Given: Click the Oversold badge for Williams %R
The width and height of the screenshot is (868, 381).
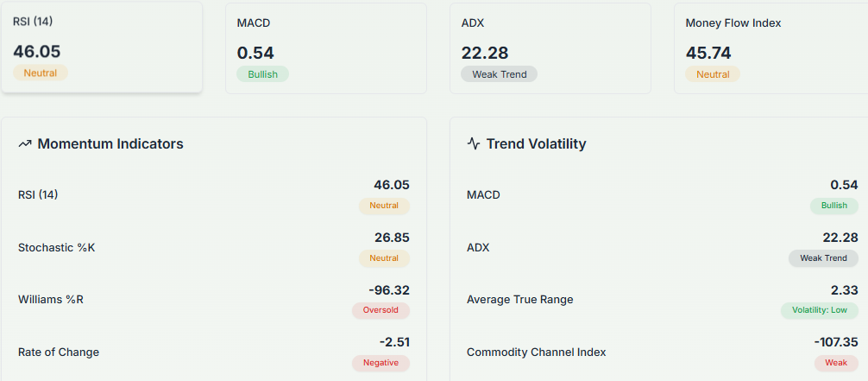Looking at the screenshot, I should point(381,310).
